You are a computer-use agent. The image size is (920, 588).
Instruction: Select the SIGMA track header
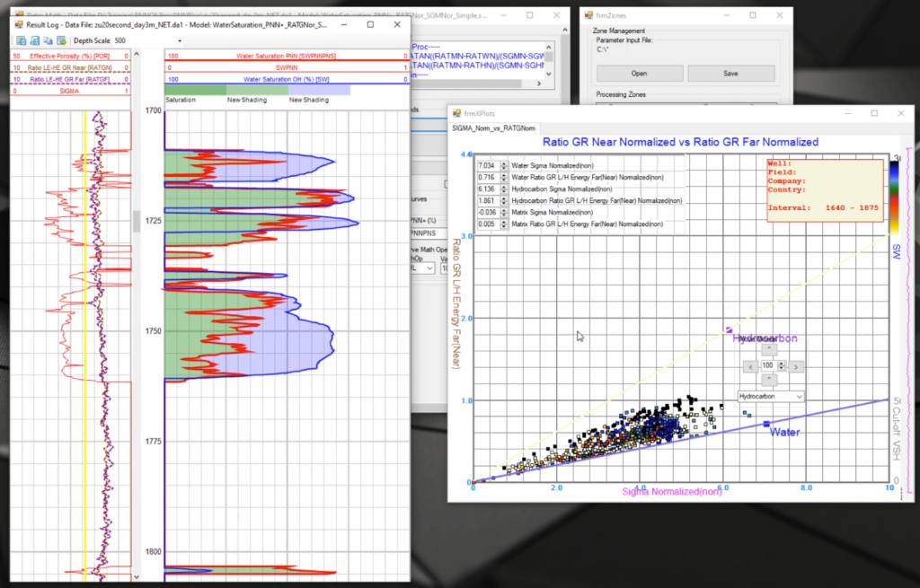[x=70, y=91]
